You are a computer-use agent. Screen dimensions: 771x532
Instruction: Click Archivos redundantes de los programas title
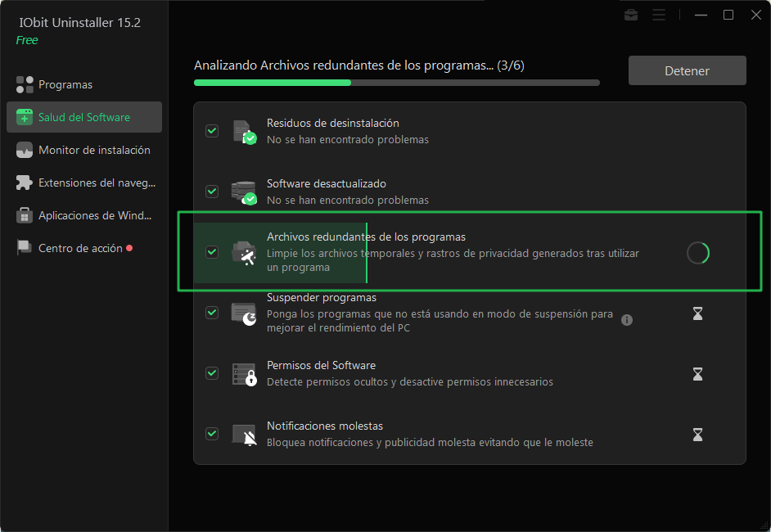367,237
